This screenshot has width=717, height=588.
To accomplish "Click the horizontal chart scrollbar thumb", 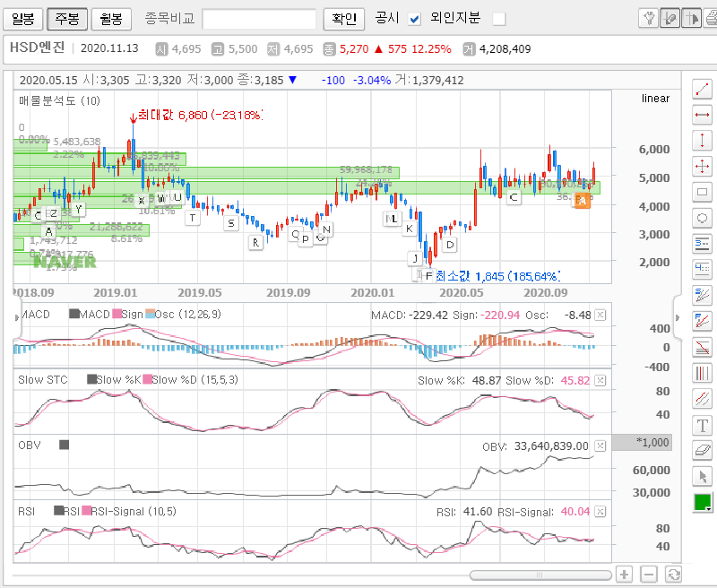I will click(x=540, y=575).
